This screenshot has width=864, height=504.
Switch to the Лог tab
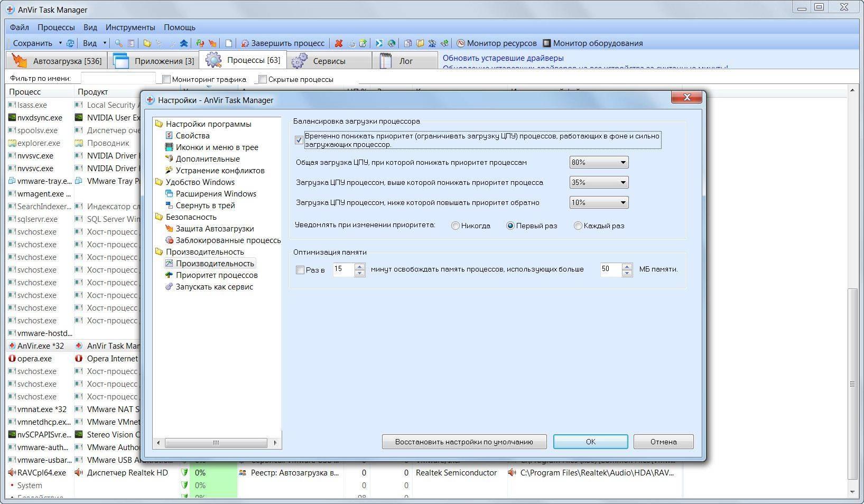point(405,61)
